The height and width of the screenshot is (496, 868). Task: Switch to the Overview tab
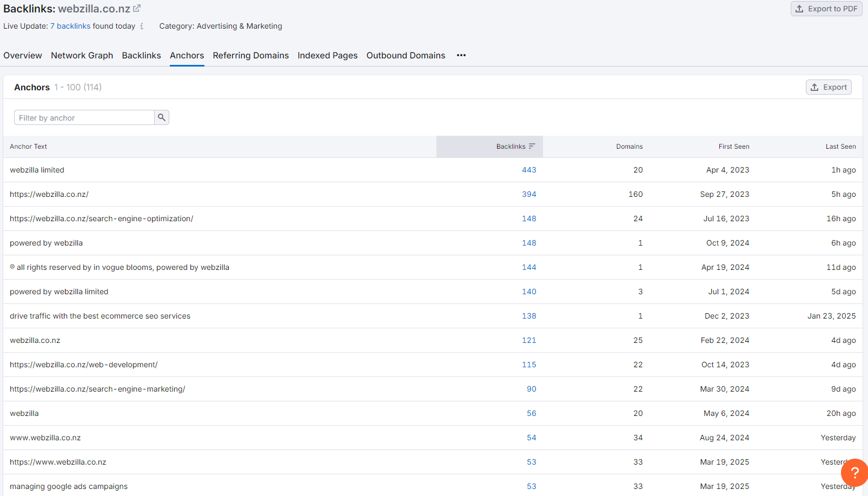(x=23, y=55)
